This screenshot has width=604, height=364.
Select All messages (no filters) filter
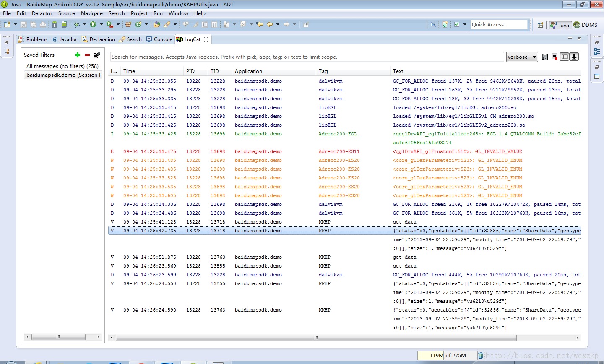(x=62, y=66)
